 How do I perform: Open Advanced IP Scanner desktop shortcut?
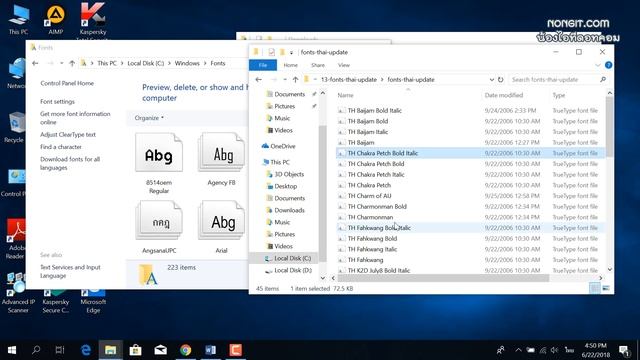point(18,293)
